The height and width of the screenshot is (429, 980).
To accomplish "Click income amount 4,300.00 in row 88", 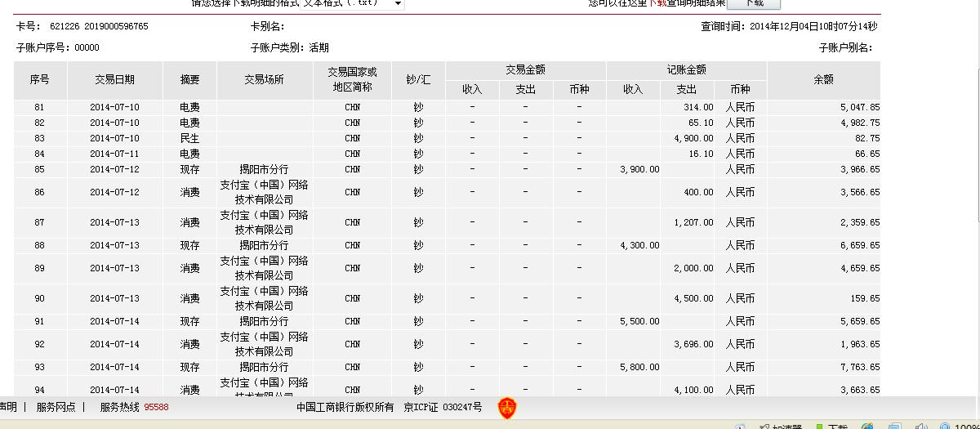I will [639, 245].
